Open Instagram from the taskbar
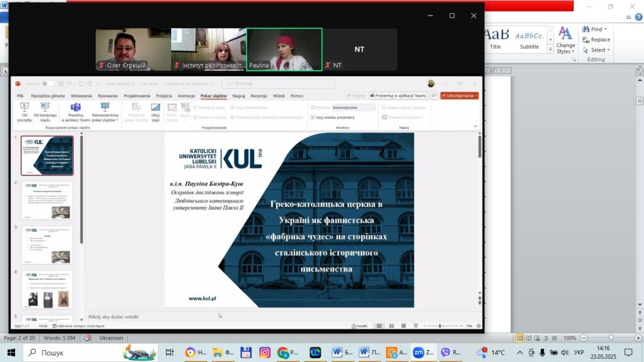 click(265, 353)
